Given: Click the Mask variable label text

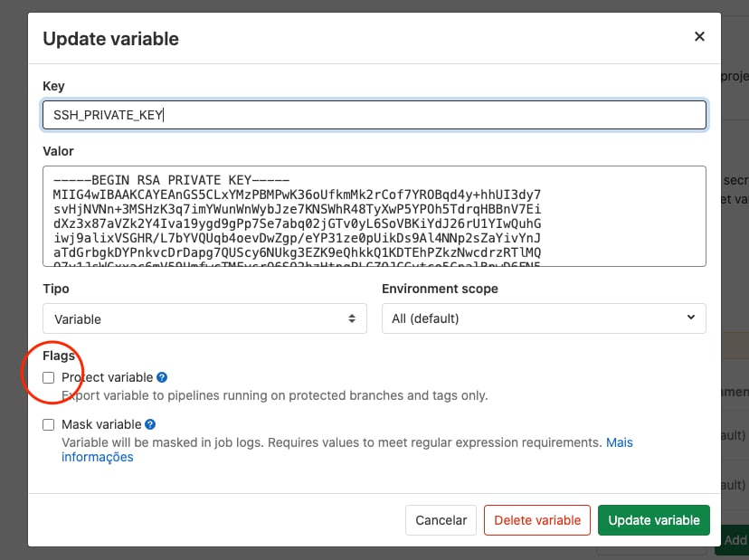Looking at the screenshot, I should pyautogui.click(x=101, y=424).
